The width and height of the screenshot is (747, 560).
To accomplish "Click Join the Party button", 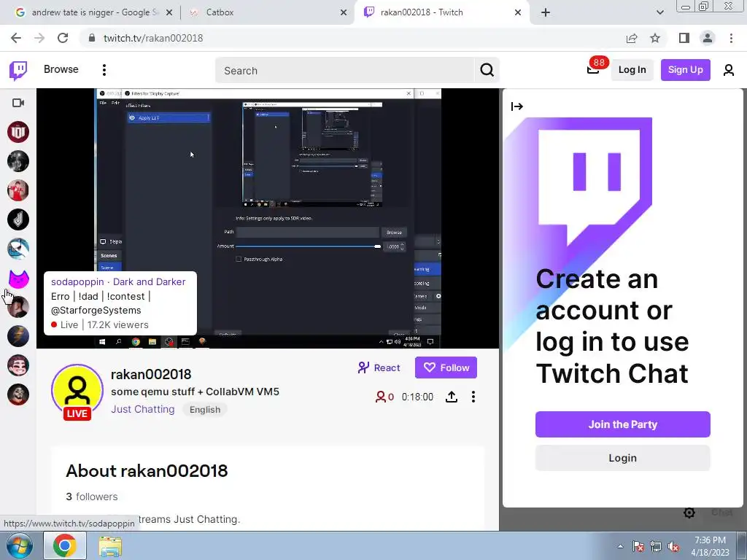I will 623,424.
